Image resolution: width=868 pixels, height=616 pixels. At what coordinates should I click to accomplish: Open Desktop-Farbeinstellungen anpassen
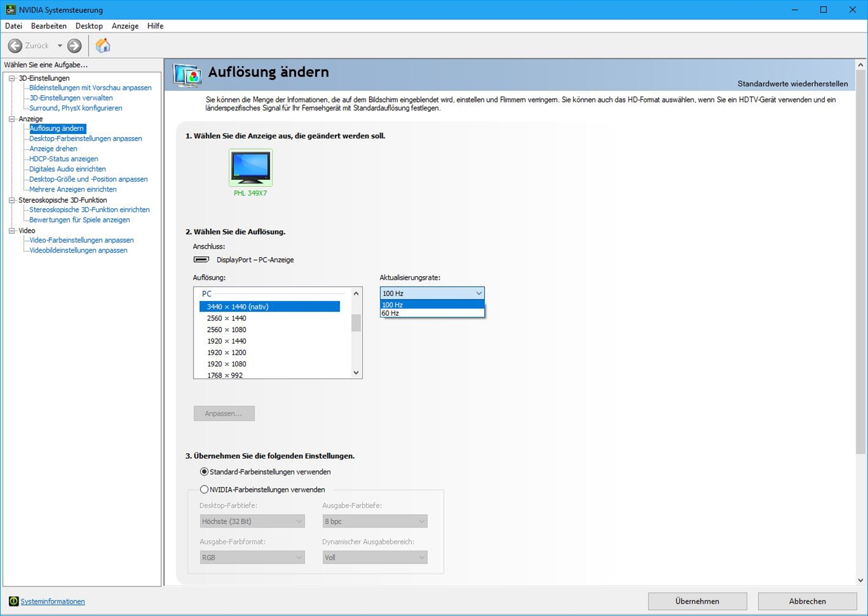(x=85, y=138)
